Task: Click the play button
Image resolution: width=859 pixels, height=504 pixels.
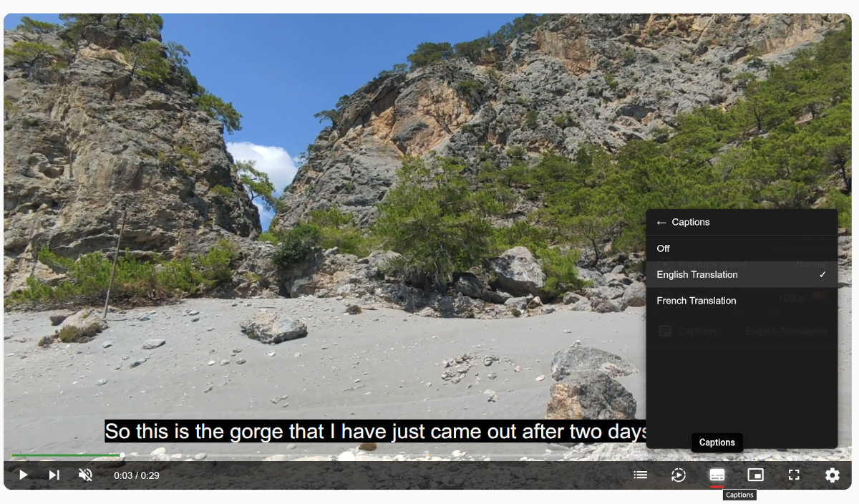Action: [23, 475]
